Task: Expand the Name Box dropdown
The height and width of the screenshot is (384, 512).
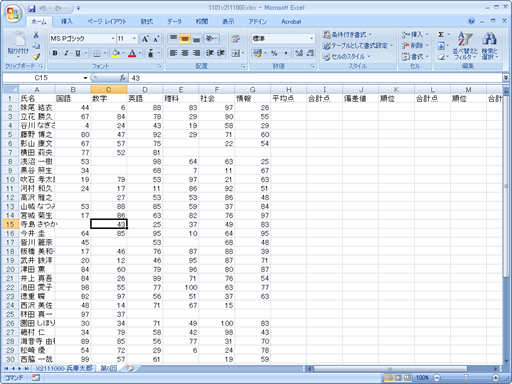Action: [x=85, y=78]
